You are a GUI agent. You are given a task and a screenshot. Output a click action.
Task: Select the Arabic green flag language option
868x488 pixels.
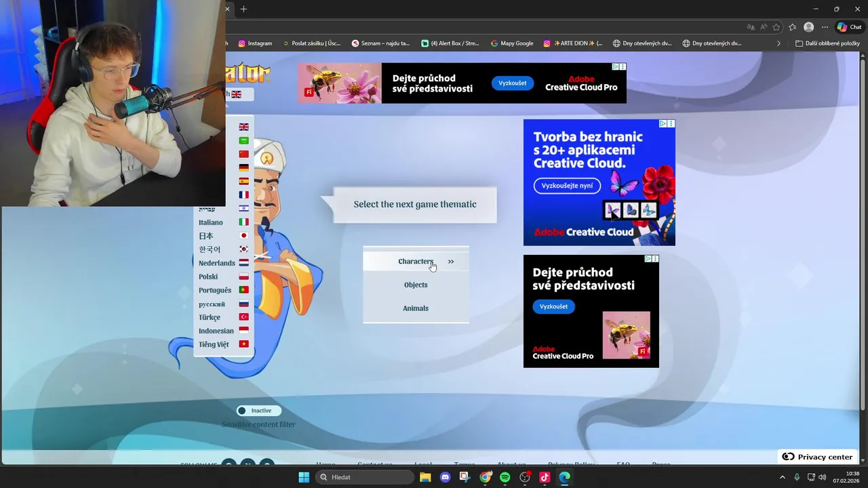[x=243, y=140]
